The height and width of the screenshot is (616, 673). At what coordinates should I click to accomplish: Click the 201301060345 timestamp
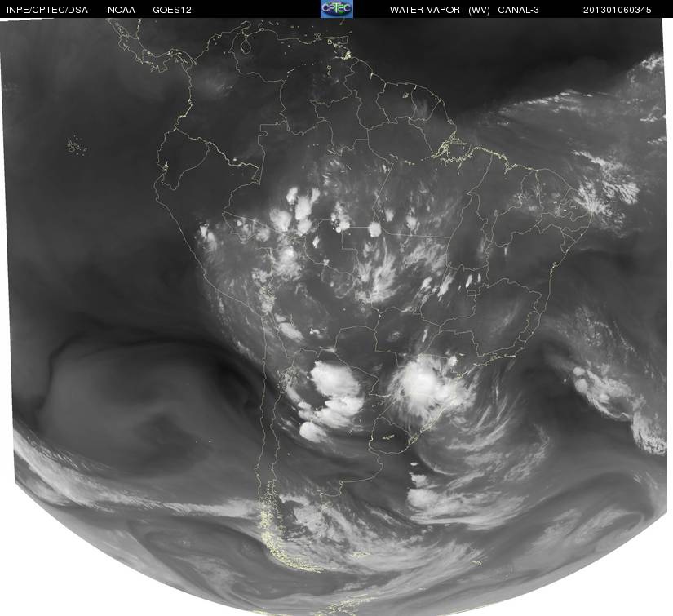618,10
